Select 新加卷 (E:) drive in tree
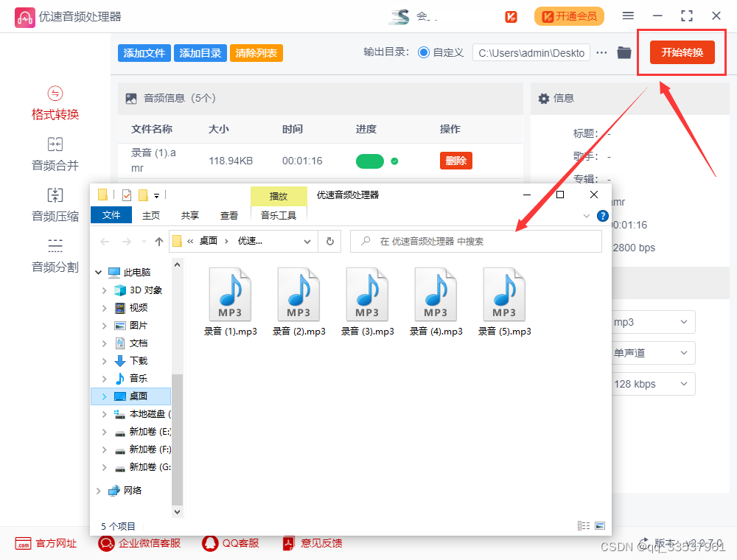 pyautogui.click(x=150, y=432)
